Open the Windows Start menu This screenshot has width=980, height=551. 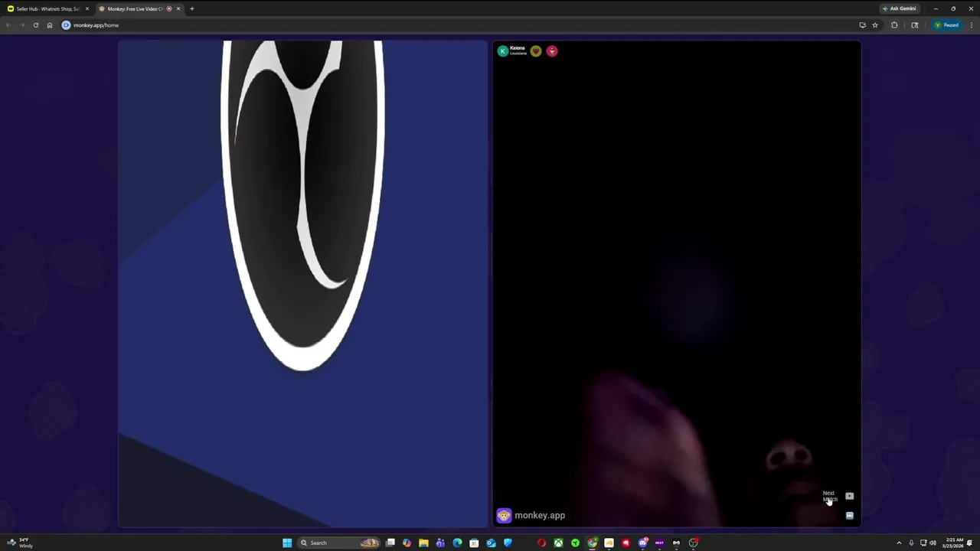pyautogui.click(x=287, y=543)
